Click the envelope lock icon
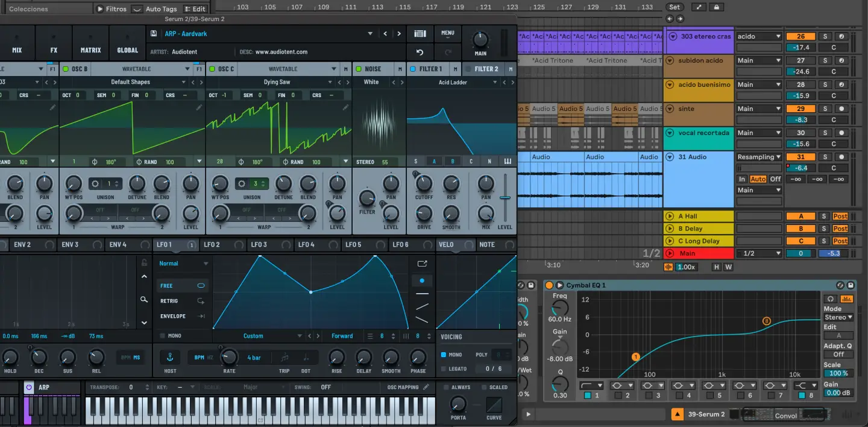 coord(143,262)
